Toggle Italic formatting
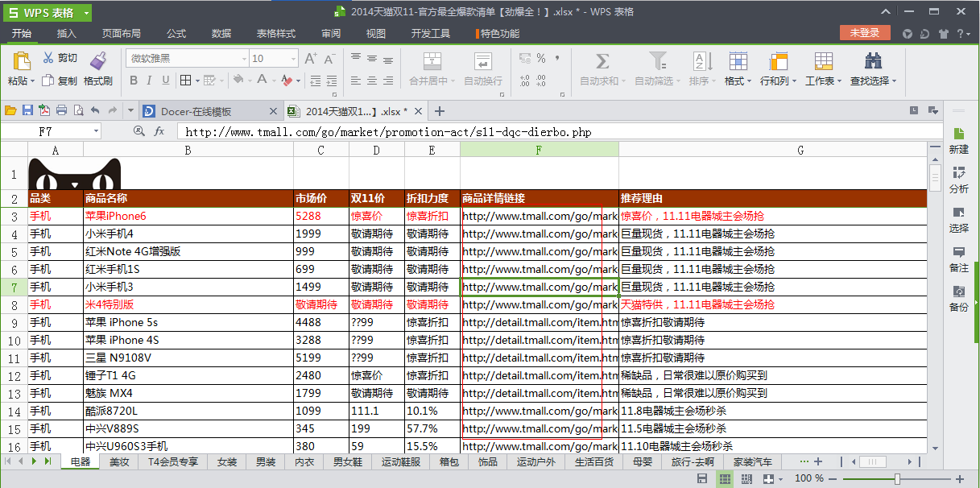This screenshot has width=980, height=488. 150,81
